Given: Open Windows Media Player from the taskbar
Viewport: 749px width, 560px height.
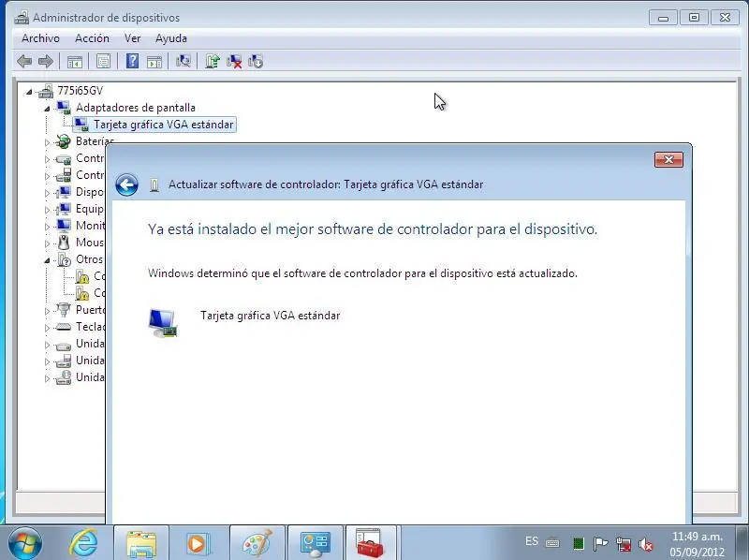Looking at the screenshot, I should [x=198, y=541].
